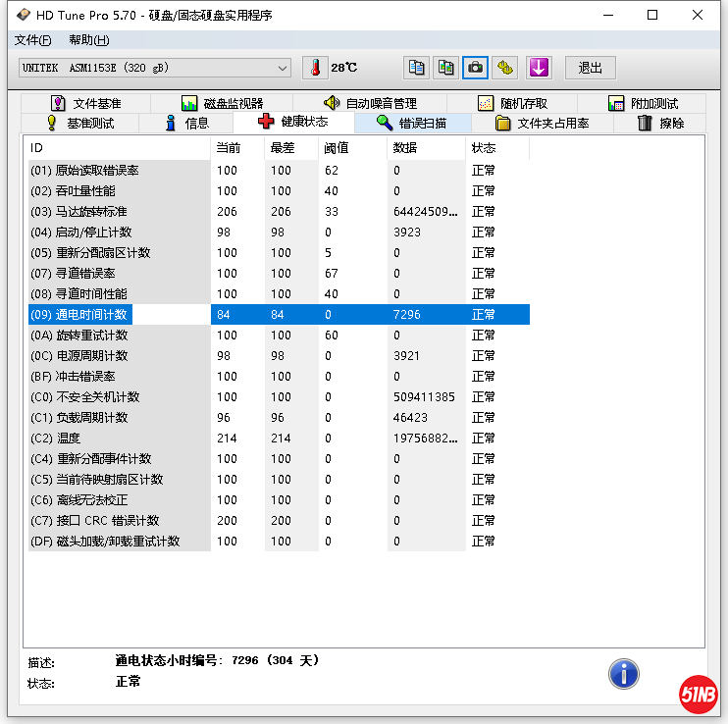Image resolution: width=728 pixels, height=724 pixels.
Task: Open the 帮助(H) menu
Action: coord(88,40)
